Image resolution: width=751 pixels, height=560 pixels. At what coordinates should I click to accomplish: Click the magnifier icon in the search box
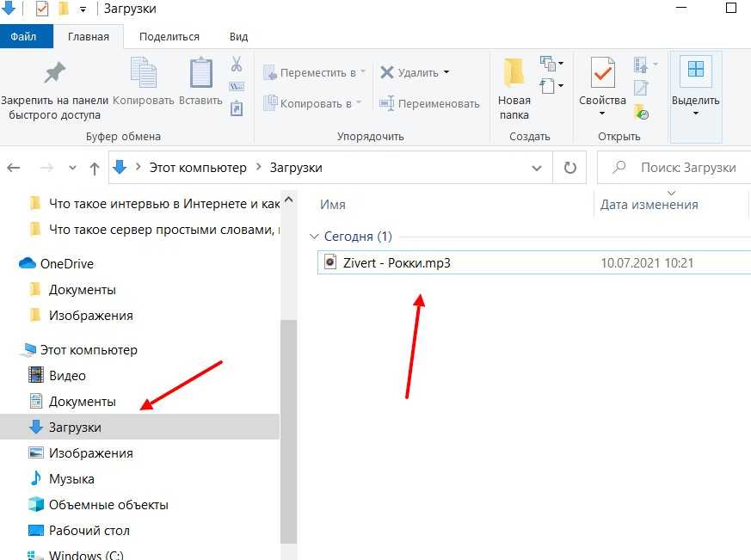coord(619,168)
